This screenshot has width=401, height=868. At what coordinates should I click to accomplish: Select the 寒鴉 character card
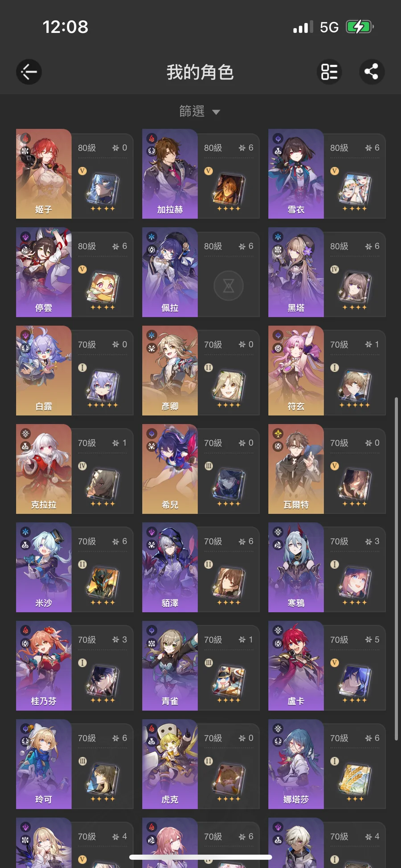pyautogui.click(x=327, y=567)
